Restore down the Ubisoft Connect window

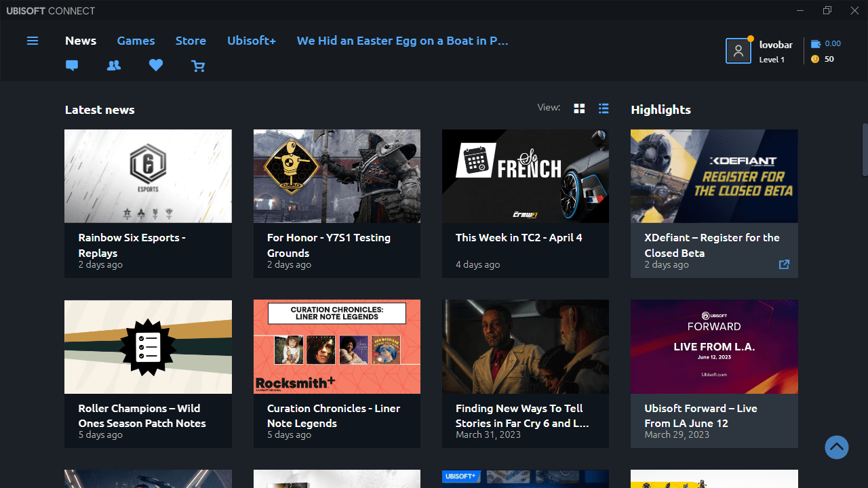point(827,10)
